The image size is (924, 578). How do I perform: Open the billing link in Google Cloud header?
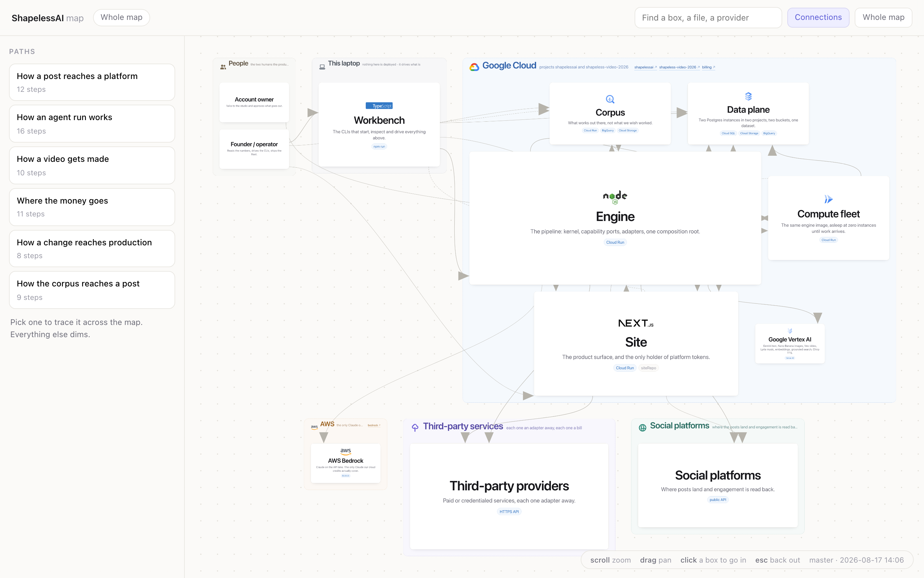[708, 67]
